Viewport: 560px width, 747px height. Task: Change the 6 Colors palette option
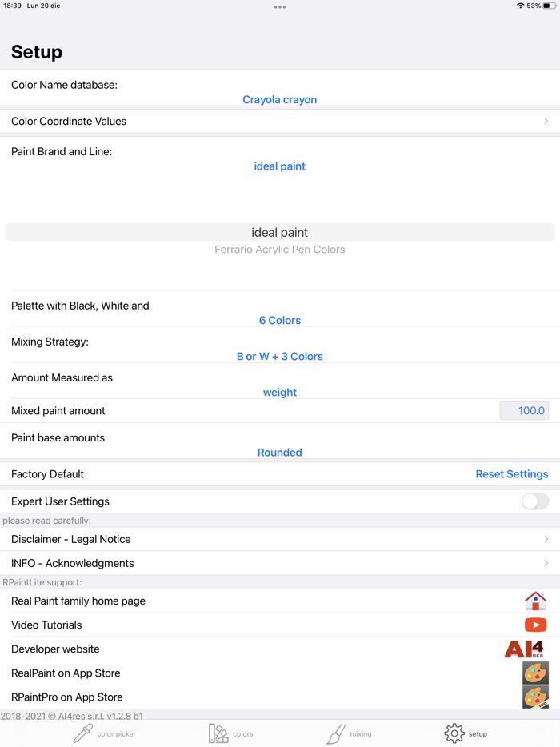[x=280, y=320]
